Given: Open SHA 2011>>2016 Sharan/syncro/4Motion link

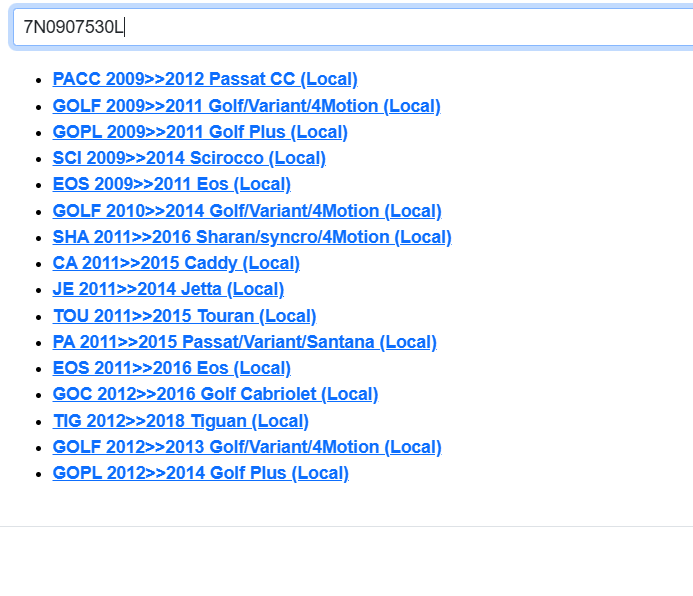Looking at the screenshot, I should (251, 237).
